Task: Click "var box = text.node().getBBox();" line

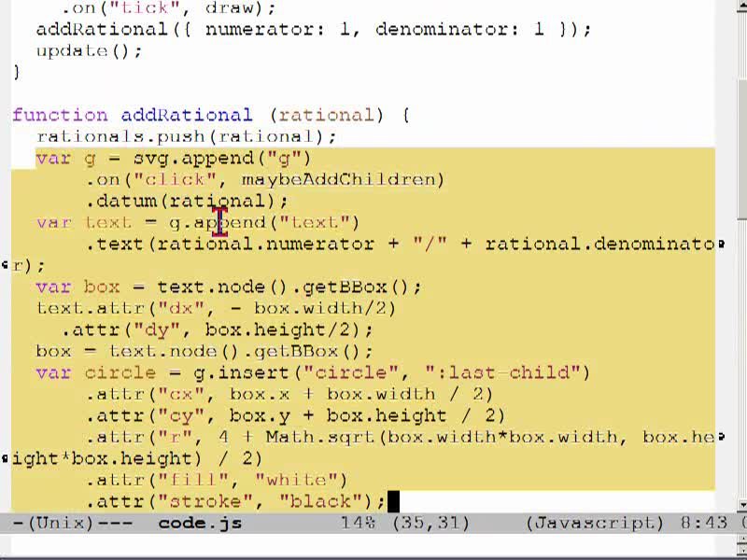Action: click(x=229, y=287)
